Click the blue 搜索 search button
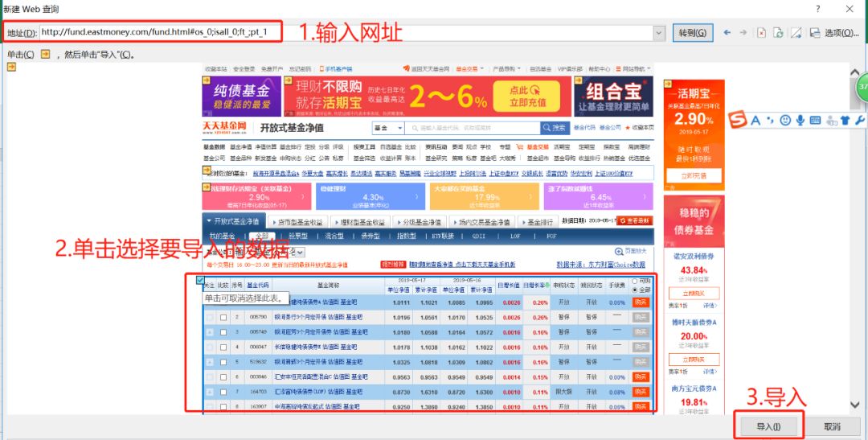Viewport: 868px width, 440px height. [555, 128]
